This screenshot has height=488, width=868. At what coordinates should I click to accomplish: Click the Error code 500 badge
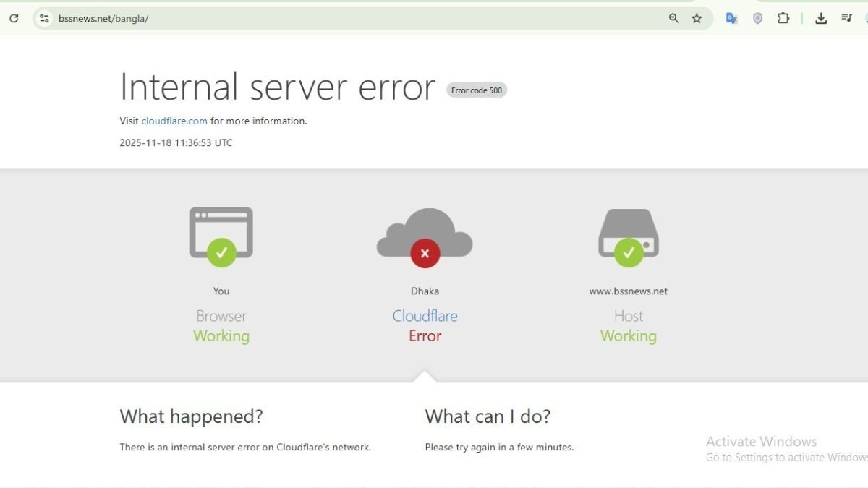[x=476, y=90]
